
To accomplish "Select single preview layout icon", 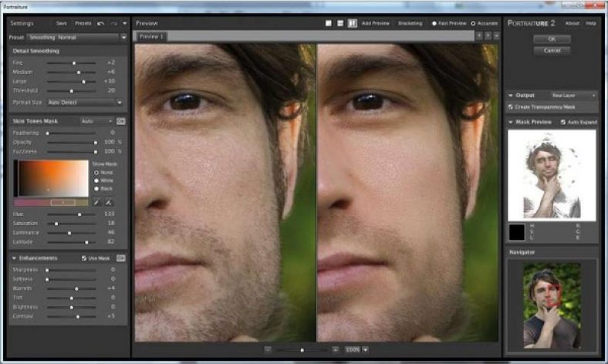I will coord(329,23).
